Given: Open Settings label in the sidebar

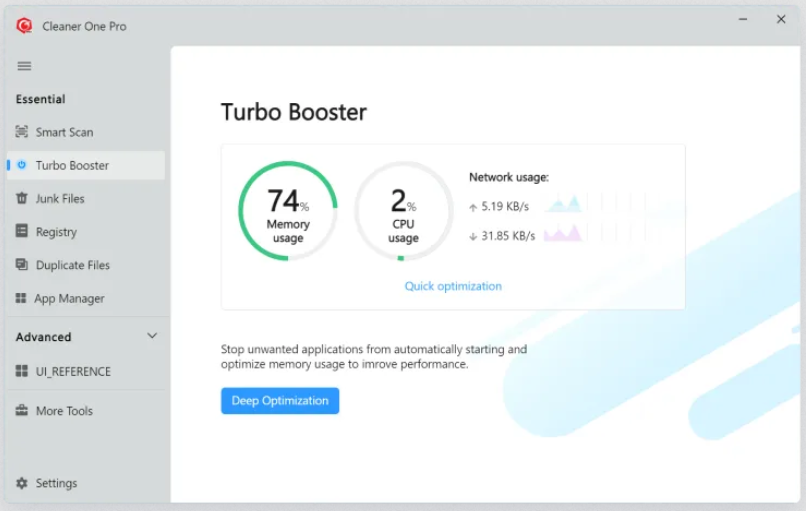Looking at the screenshot, I should [x=56, y=483].
